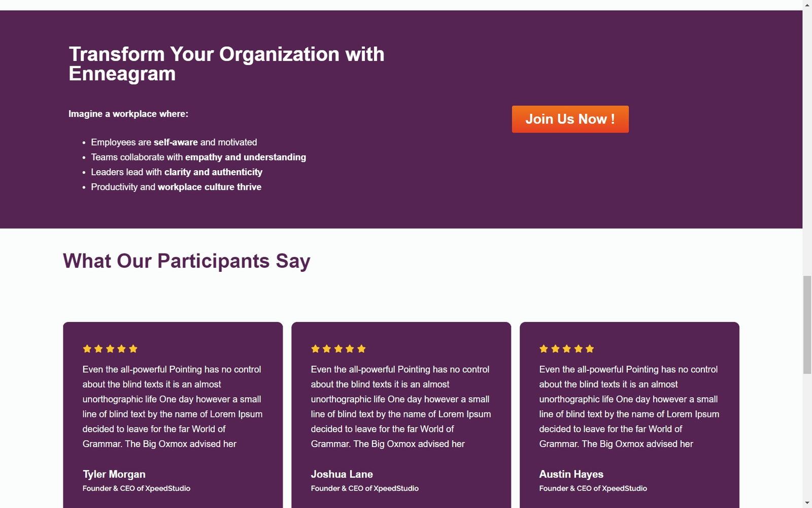Click Austin Hayes' Founder & CEO subtitle
This screenshot has width=812, height=508.
[x=593, y=489]
